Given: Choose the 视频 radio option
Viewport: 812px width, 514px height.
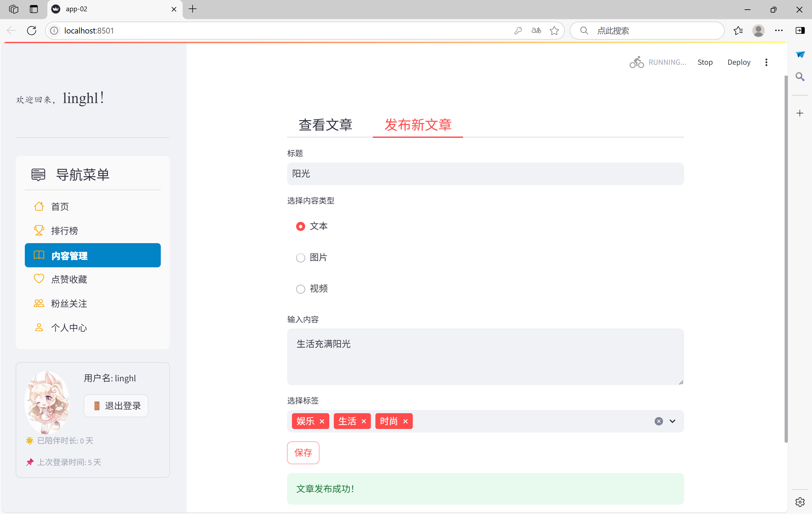Looking at the screenshot, I should pyautogui.click(x=300, y=289).
